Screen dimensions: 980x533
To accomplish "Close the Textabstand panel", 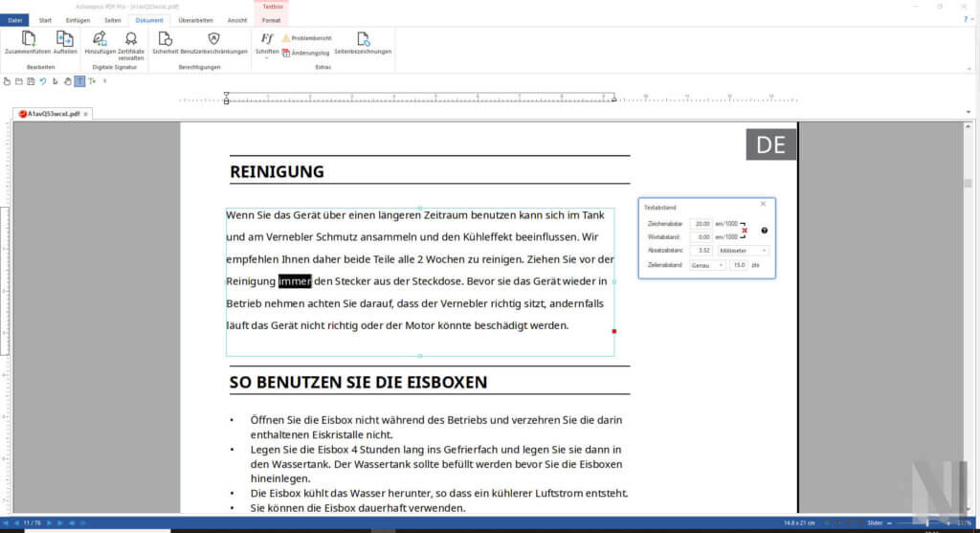I will pos(763,205).
